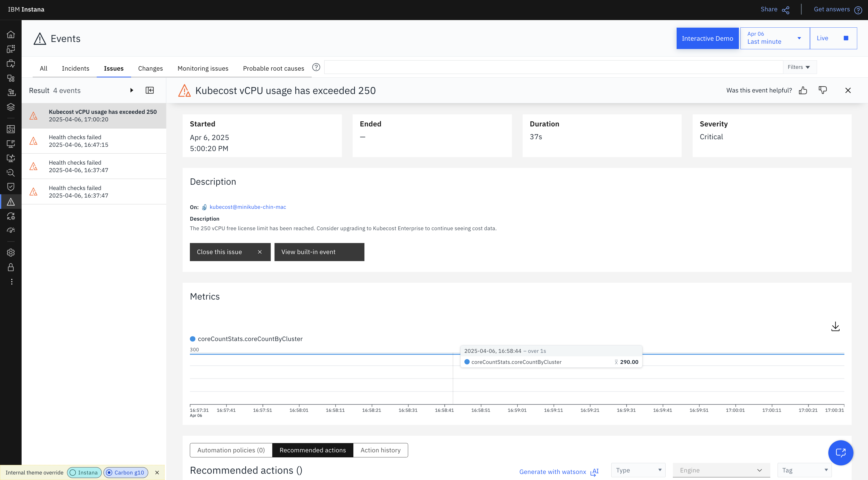Screen dimensions: 868x480
Task: Switch to the Probable root causes tab
Action: point(273,68)
